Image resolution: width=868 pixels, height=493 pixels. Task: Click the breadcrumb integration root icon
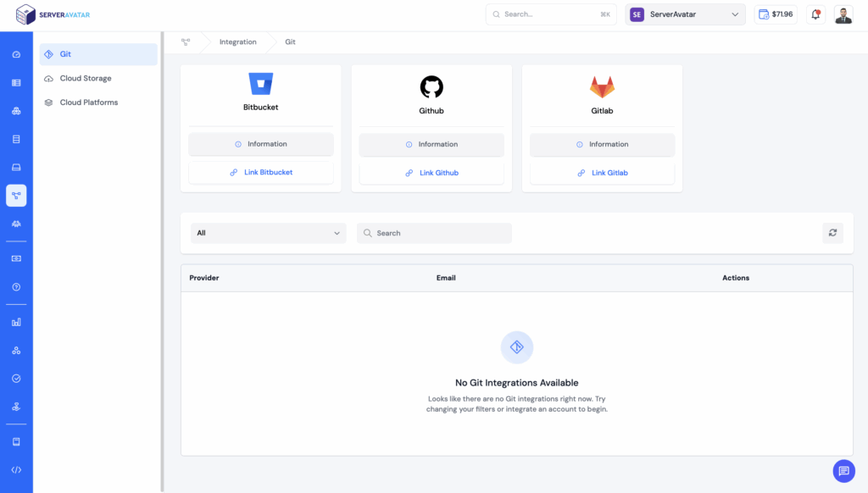point(186,42)
